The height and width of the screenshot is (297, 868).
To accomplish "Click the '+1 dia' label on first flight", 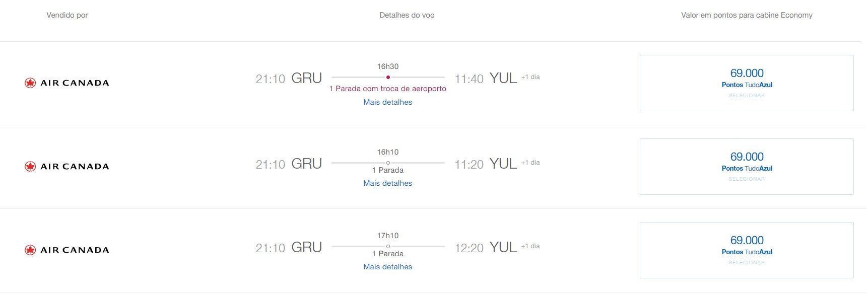I will tap(530, 77).
